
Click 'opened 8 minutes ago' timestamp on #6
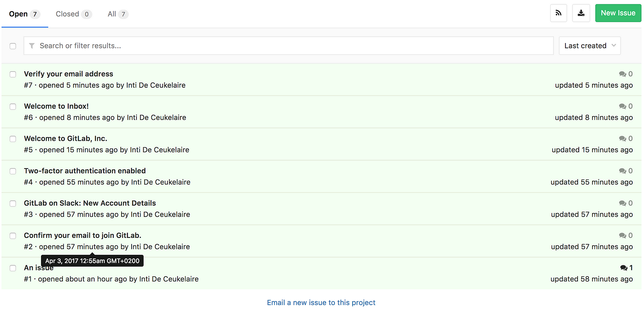[x=77, y=118]
